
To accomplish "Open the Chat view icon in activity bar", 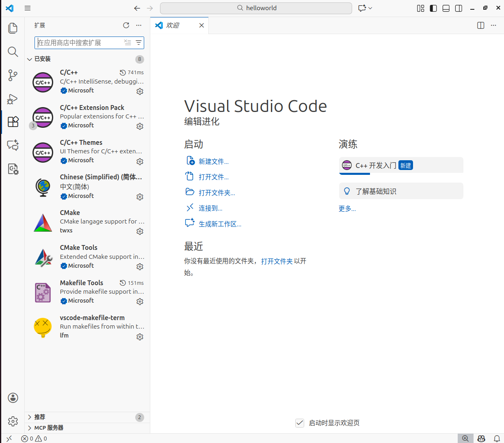I will (13, 145).
